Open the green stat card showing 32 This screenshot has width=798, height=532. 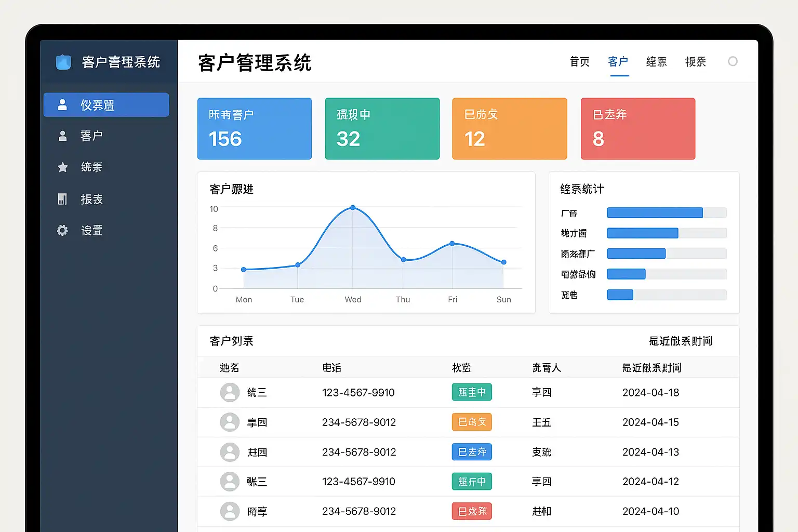click(382, 128)
